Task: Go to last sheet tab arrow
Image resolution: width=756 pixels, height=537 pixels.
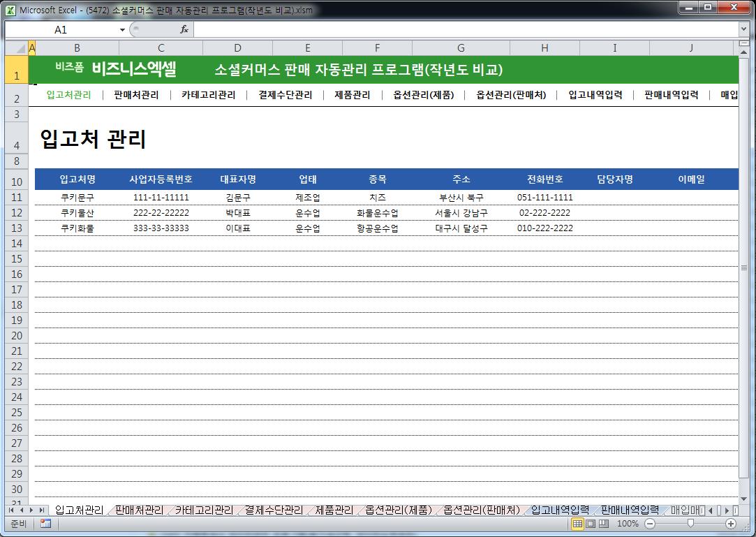Action: tap(41, 510)
